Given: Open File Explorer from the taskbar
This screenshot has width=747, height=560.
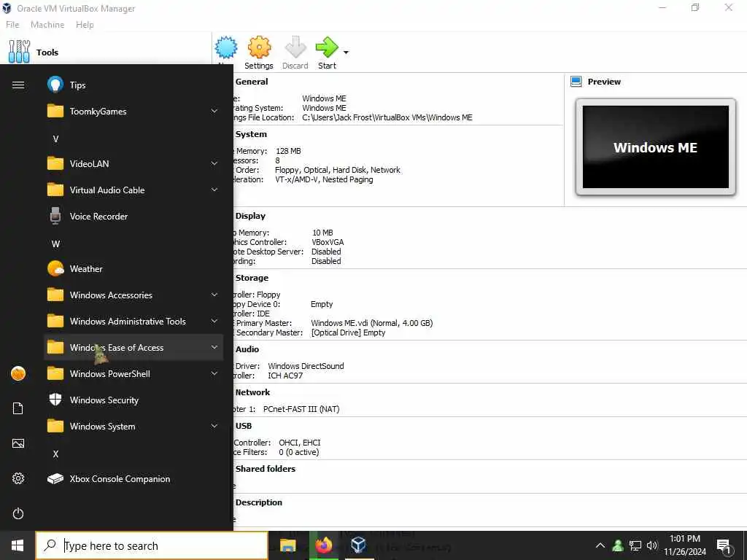Looking at the screenshot, I should [x=287, y=545].
